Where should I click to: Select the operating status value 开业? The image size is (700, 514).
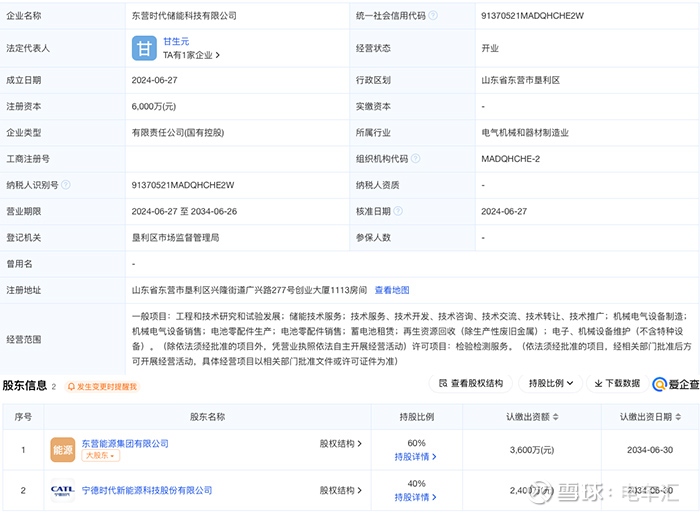pyautogui.click(x=490, y=48)
